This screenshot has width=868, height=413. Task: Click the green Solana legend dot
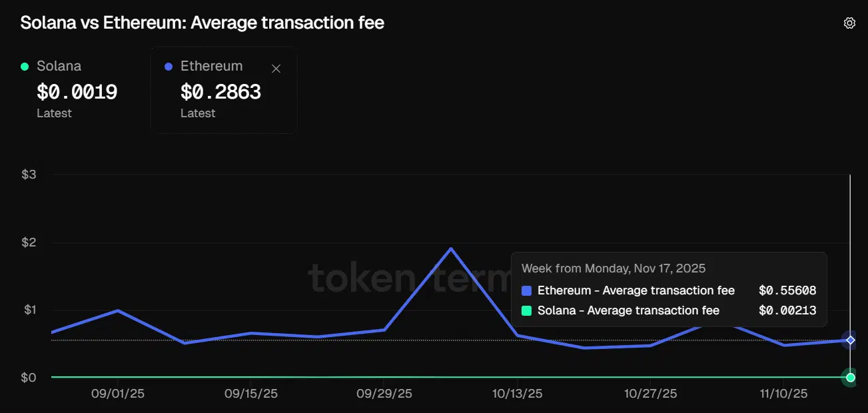(x=25, y=66)
